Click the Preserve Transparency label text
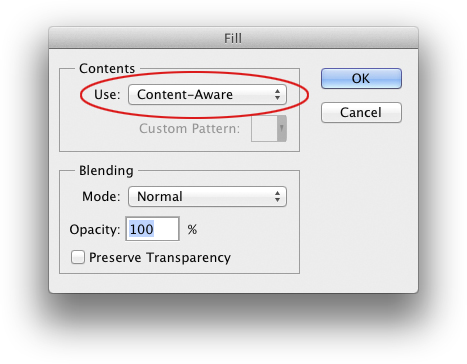This screenshot has width=467, height=364. 160,258
